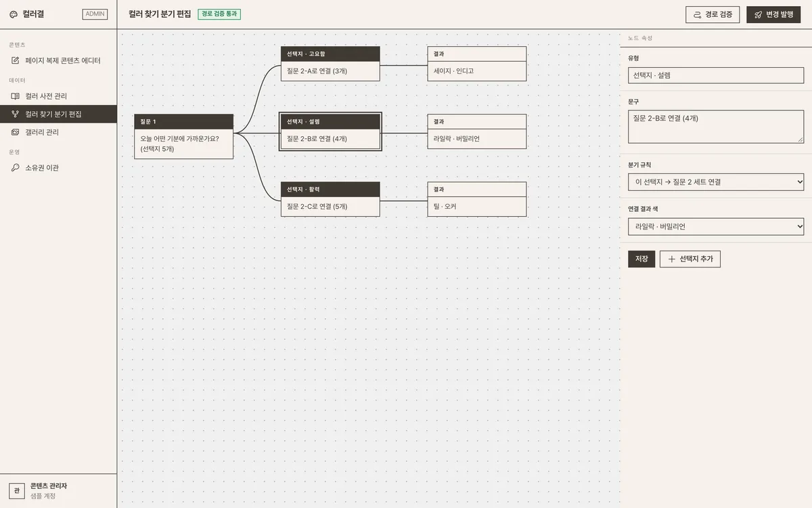The height and width of the screenshot is (508, 812).
Task: Run 경로 검증
Action: [x=713, y=14]
